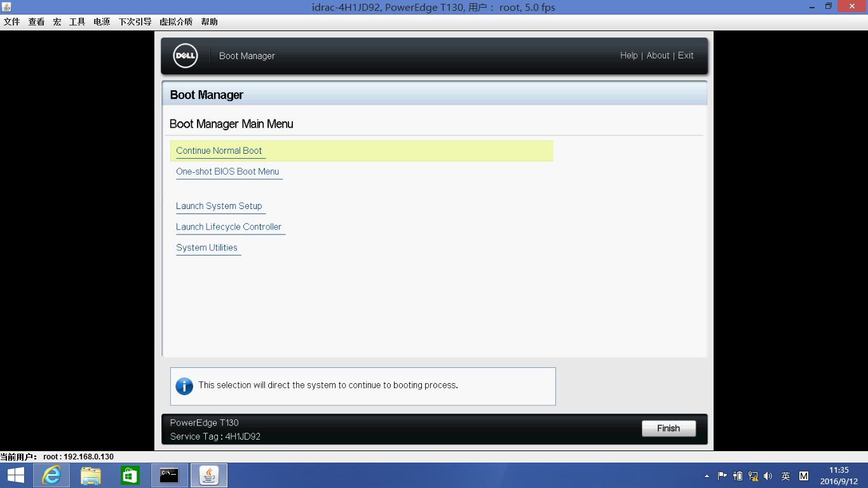Screen dimensions: 868x488
Task: Open the 查看 menu
Action: tap(36, 22)
